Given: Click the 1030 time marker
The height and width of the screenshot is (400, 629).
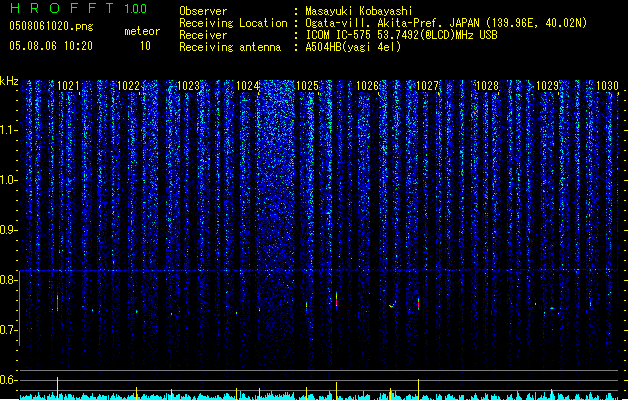Looking at the screenshot, I should coord(607,86).
